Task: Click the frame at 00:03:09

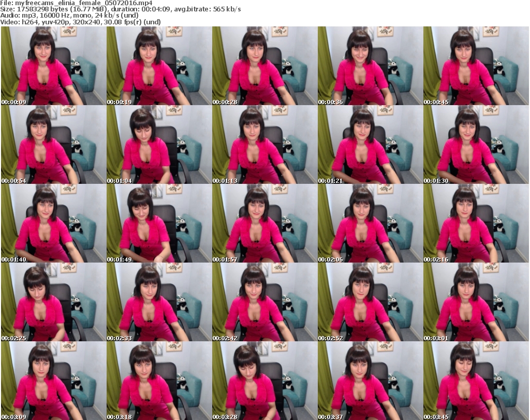Action: point(53,381)
